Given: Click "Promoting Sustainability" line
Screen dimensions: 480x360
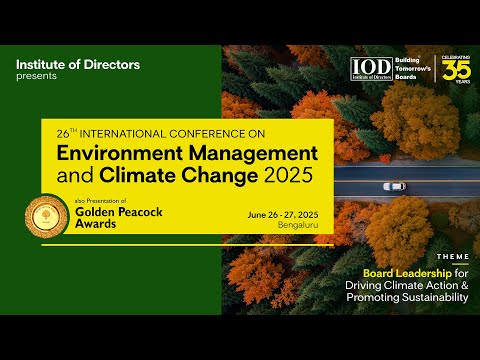Looking at the screenshot, I should tap(407, 297).
